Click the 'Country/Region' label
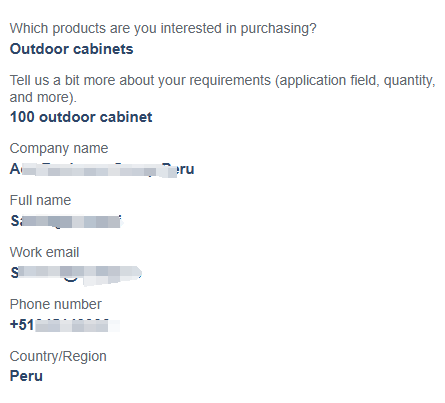The height and width of the screenshot is (403, 445). pos(58,357)
